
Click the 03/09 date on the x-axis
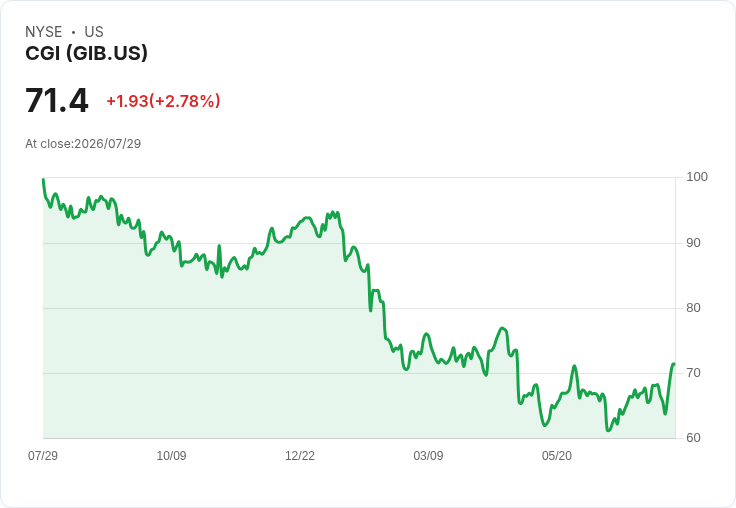point(428,455)
